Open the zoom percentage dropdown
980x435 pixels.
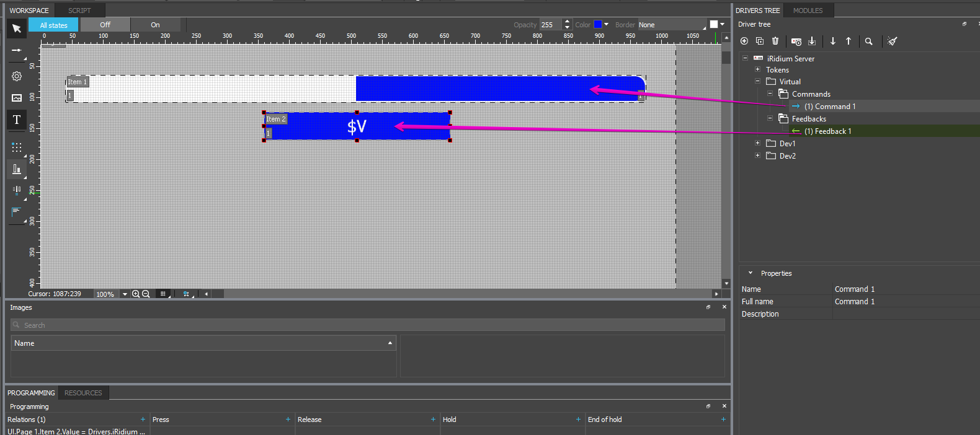[125, 294]
